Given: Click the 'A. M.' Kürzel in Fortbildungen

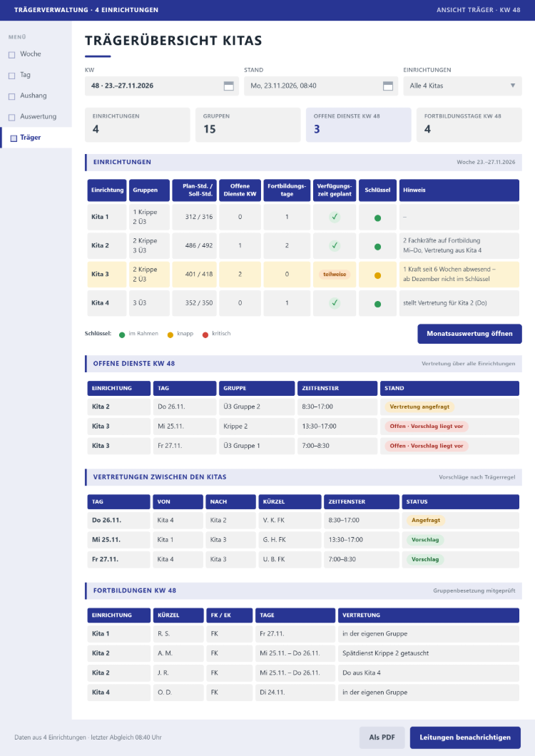Looking at the screenshot, I should click(178, 653).
